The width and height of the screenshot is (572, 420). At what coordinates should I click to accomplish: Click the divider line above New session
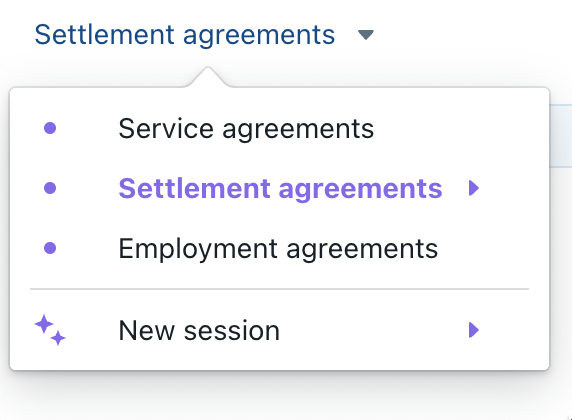click(279, 289)
